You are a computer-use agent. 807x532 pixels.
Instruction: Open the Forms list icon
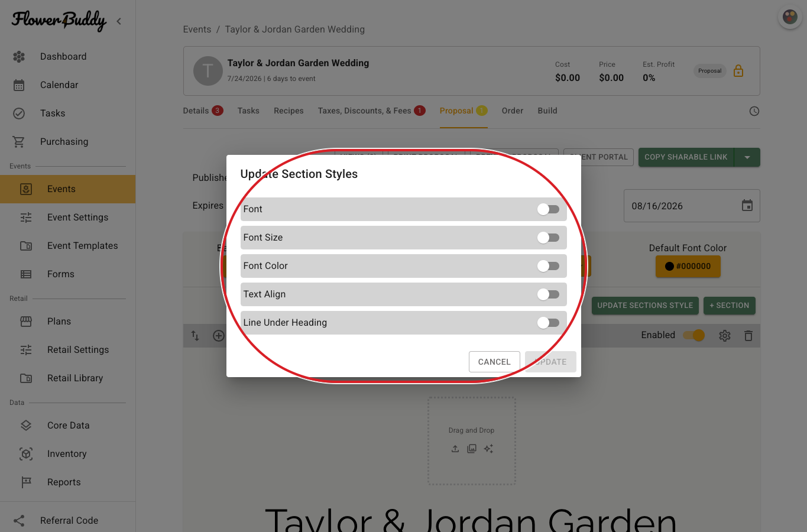26,274
